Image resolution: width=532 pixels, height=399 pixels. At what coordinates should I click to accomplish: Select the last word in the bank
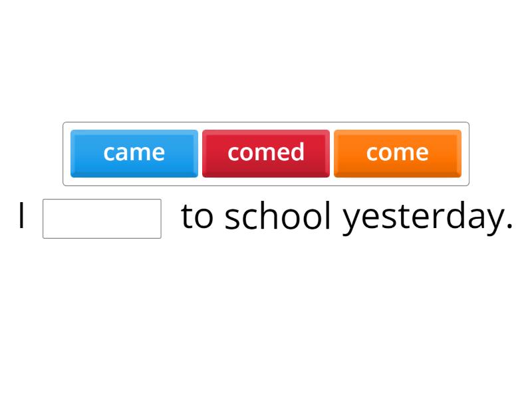[x=398, y=153]
